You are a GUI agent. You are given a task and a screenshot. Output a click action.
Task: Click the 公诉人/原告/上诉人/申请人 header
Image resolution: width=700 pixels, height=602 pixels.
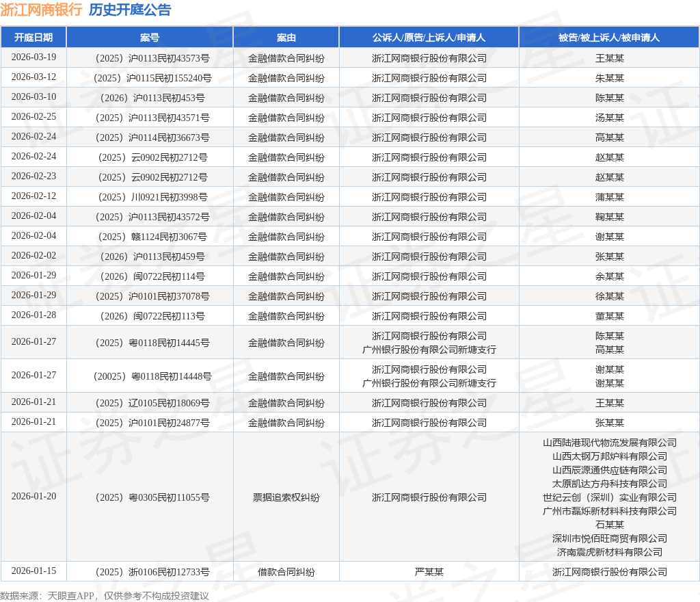pos(429,38)
